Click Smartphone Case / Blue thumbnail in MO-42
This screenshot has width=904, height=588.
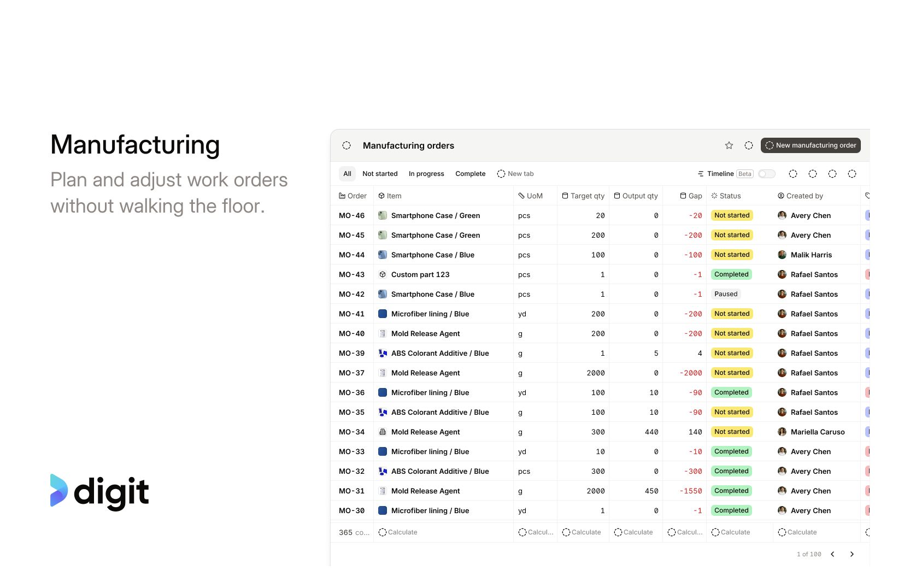[x=383, y=294]
